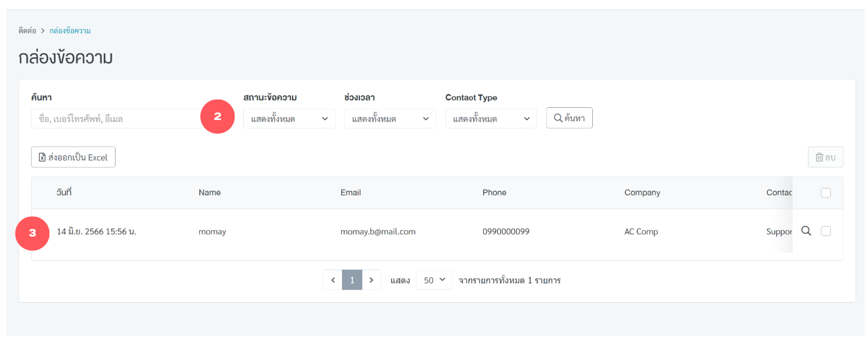Check the checkbox on momay's row
This screenshot has height=338, width=868.
[x=826, y=231]
